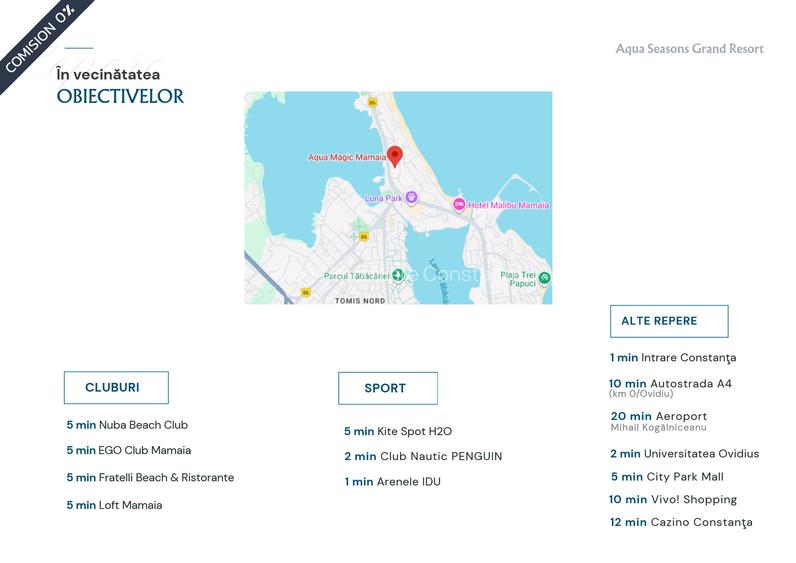The width and height of the screenshot is (796, 563).
Task: Open the CLUBURI category box
Action: (115, 388)
